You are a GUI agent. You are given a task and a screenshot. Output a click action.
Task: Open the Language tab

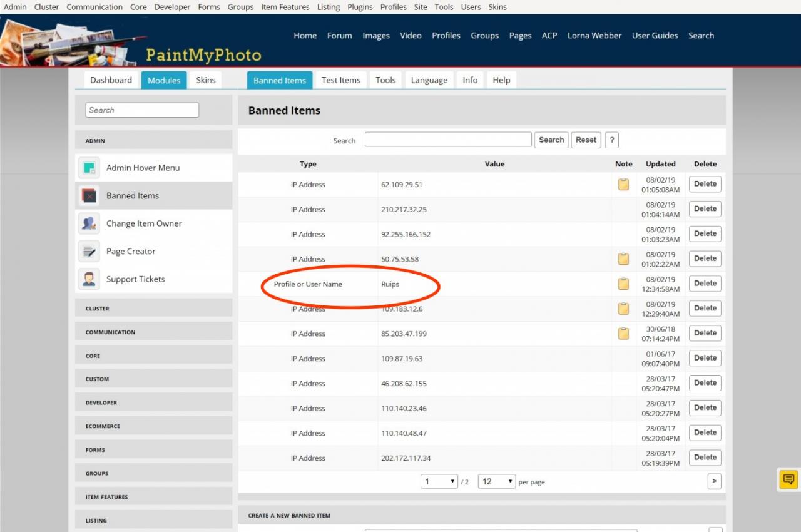tap(429, 80)
